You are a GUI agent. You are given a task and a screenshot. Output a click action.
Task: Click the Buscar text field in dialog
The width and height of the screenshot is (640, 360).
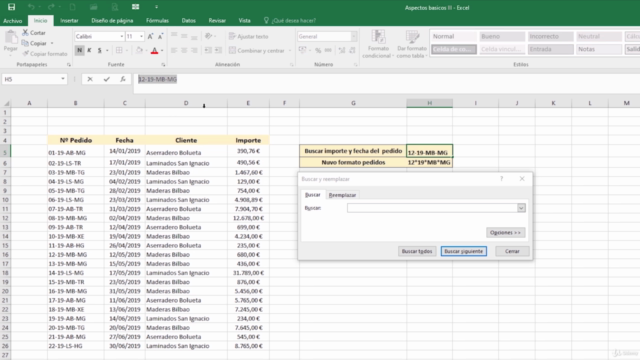click(x=433, y=208)
